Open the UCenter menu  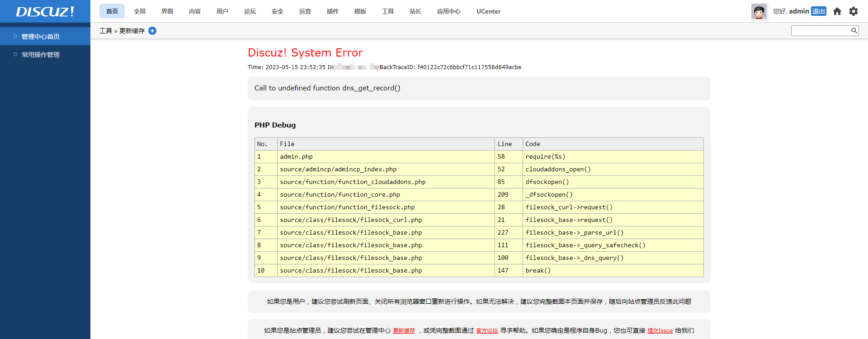489,11
